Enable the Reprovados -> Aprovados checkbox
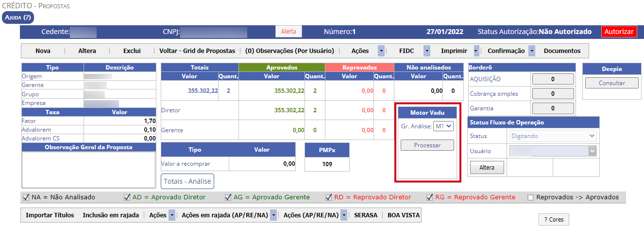 [x=530, y=197]
